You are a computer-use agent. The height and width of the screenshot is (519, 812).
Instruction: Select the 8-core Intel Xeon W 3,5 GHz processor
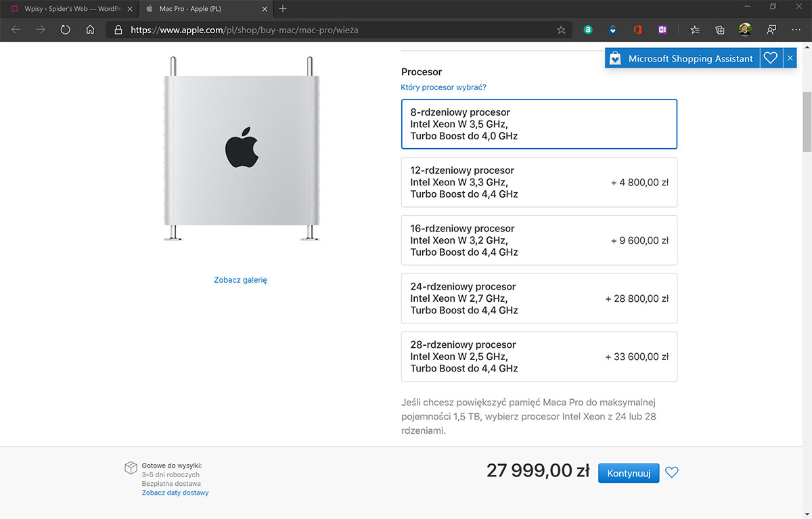[539, 124]
